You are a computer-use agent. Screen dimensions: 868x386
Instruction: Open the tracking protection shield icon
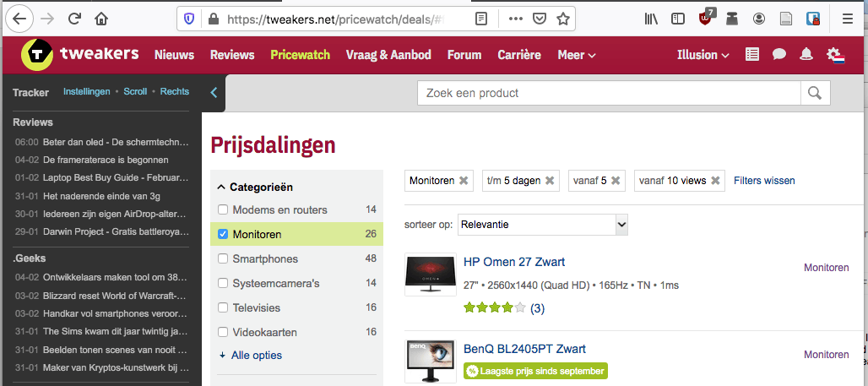tap(189, 19)
